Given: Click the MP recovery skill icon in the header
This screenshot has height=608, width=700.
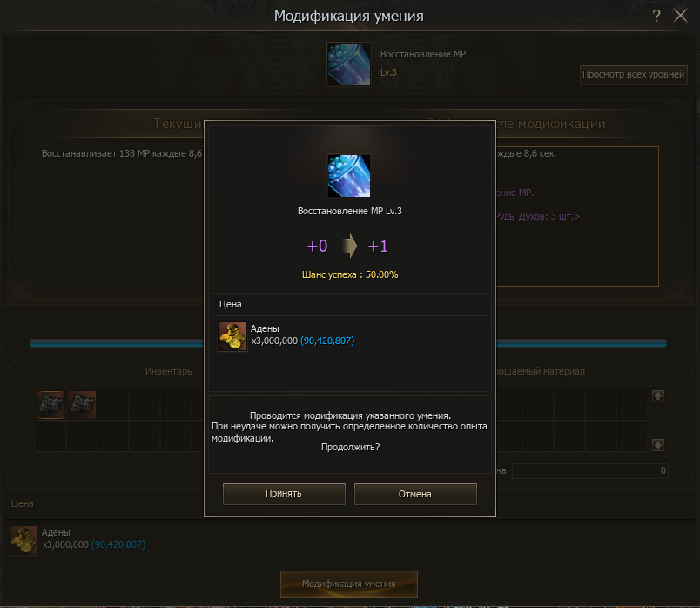Looking at the screenshot, I should 348,64.
